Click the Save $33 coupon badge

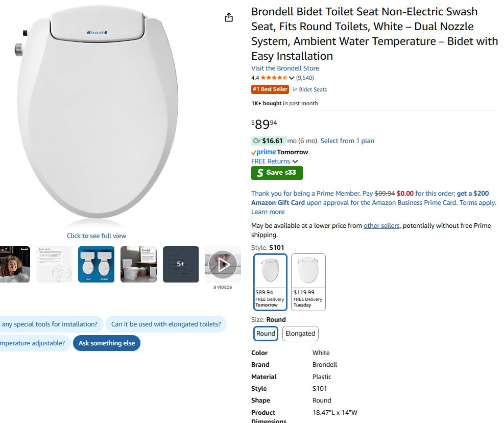click(x=277, y=173)
